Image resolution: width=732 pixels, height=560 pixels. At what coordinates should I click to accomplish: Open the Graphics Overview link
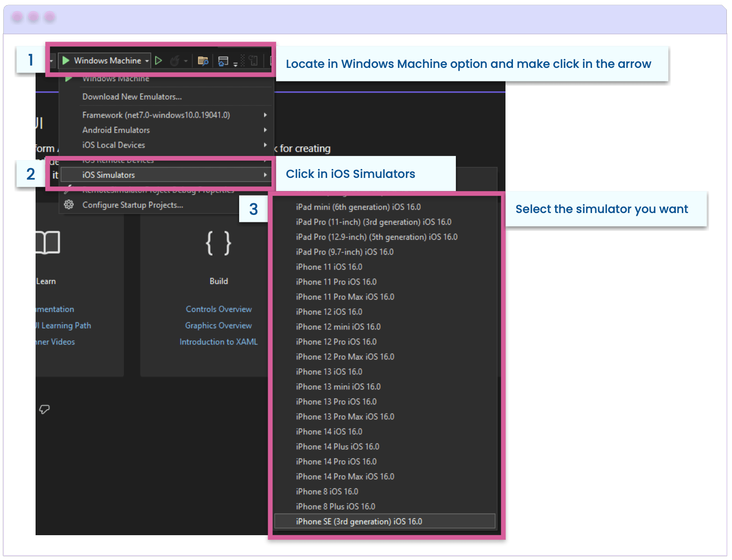(219, 326)
